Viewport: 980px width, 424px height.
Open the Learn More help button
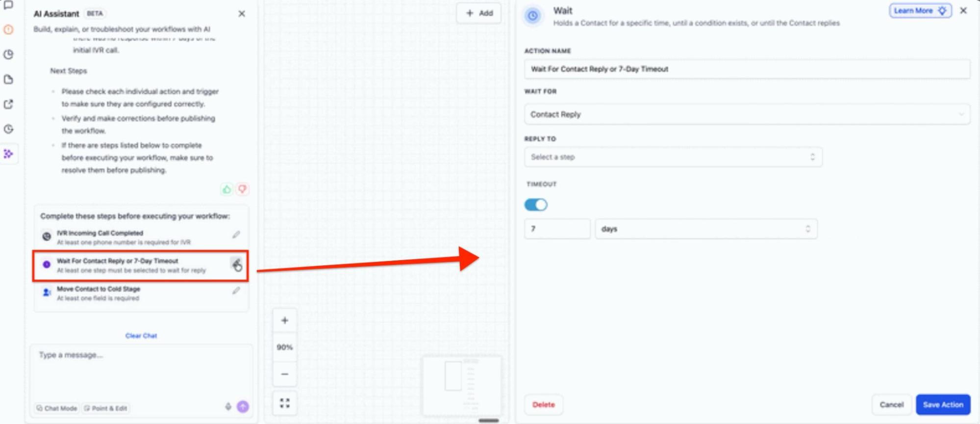click(920, 11)
